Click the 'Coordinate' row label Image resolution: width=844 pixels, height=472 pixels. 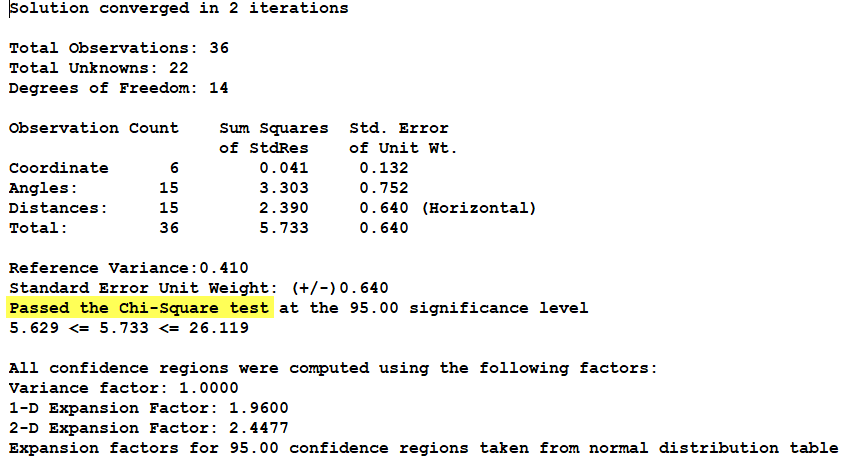point(59,168)
